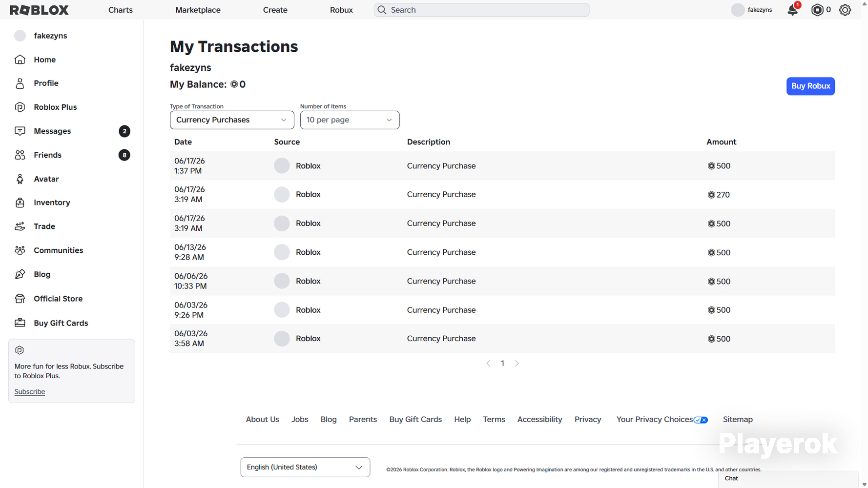The height and width of the screenshot is (488, 868).
Task: Click the Buy Robux button
Action: pyautogui.click(x=810, y=86)
